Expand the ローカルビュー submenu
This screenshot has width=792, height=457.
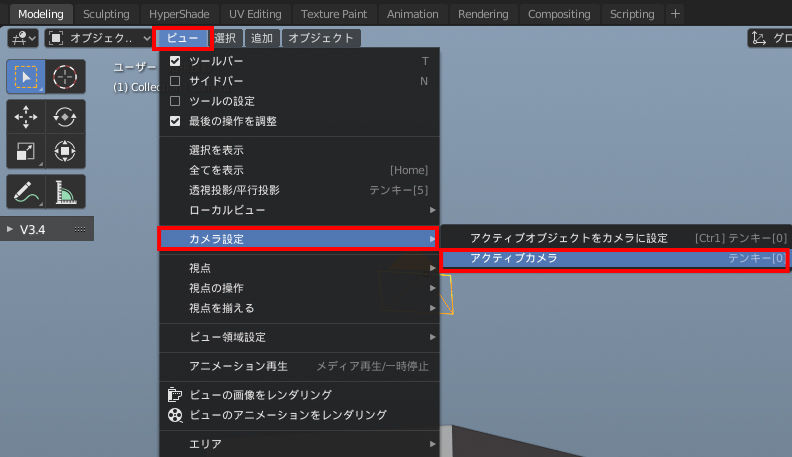299,210
